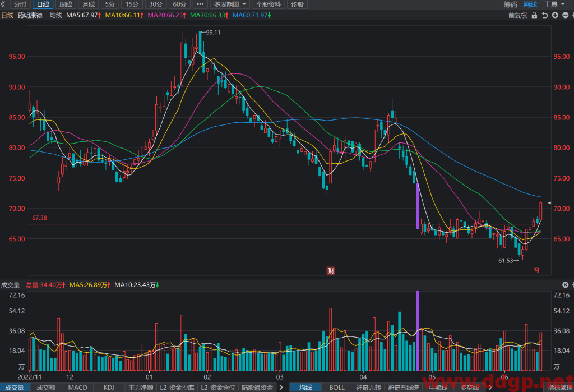Expand more main indicators via arrow after 多空线
Viewport: 574px width, 392px height.
[x=490, y=388]
